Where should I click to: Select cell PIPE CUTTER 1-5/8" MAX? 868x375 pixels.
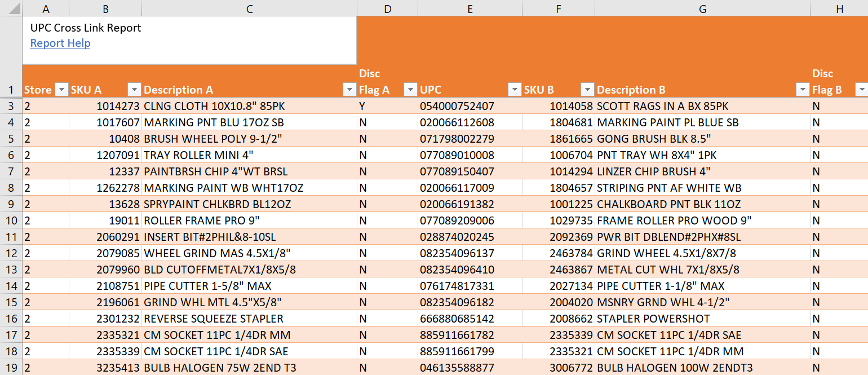pyautogui.click(x=249, y=286)
